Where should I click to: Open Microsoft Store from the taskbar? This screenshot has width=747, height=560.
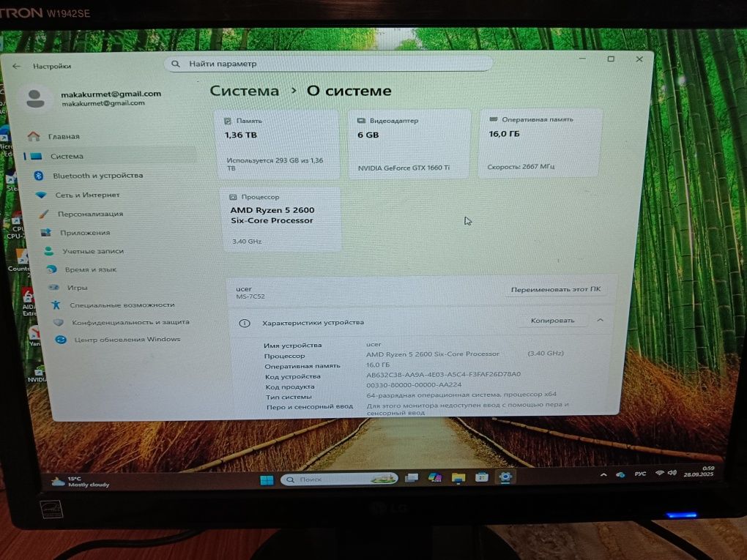coord(482,477)
